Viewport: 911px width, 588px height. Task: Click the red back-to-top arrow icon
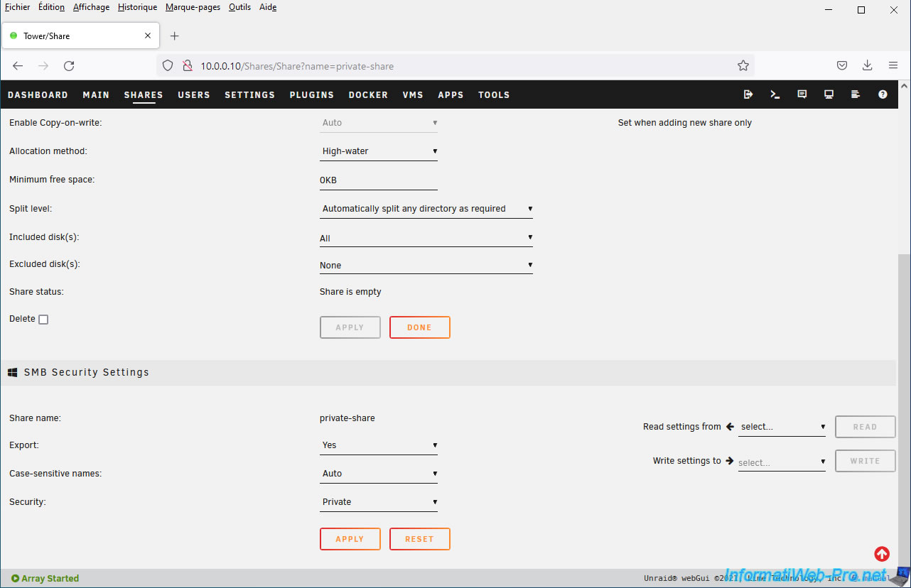(882, 554)
